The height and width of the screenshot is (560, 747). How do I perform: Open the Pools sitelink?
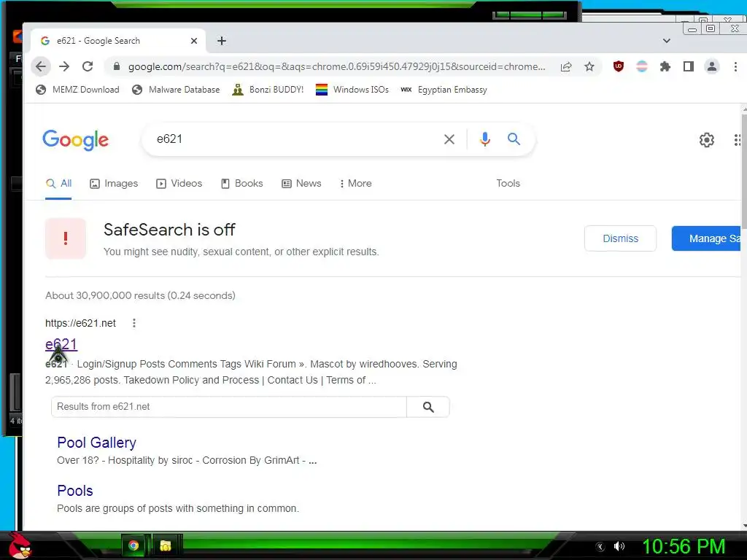point(75,491)
